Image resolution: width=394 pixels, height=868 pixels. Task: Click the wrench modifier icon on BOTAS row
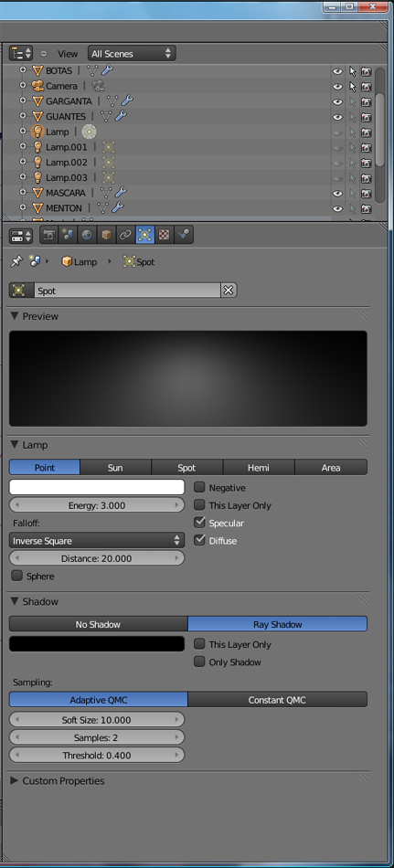[108, 70]
